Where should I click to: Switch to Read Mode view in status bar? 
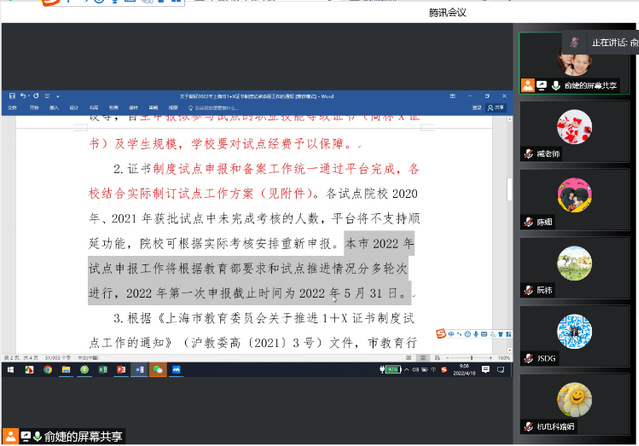coord(409,358)
